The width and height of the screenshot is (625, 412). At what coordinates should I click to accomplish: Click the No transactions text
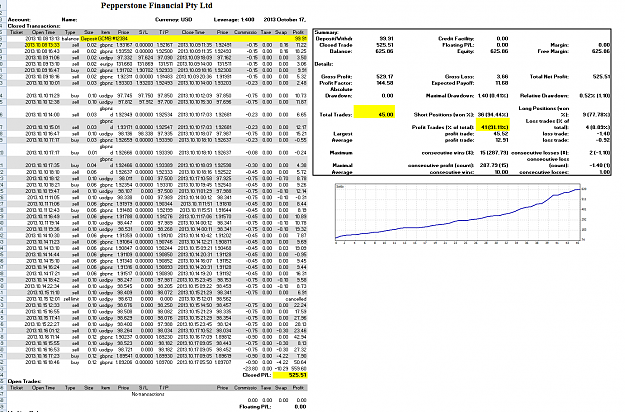click(x=148, y=394)
